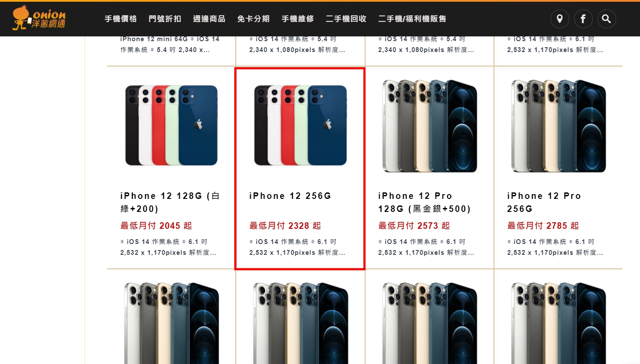
Task: Open the iPhone 12 mini 64G description text
Action: pos(170,45)
